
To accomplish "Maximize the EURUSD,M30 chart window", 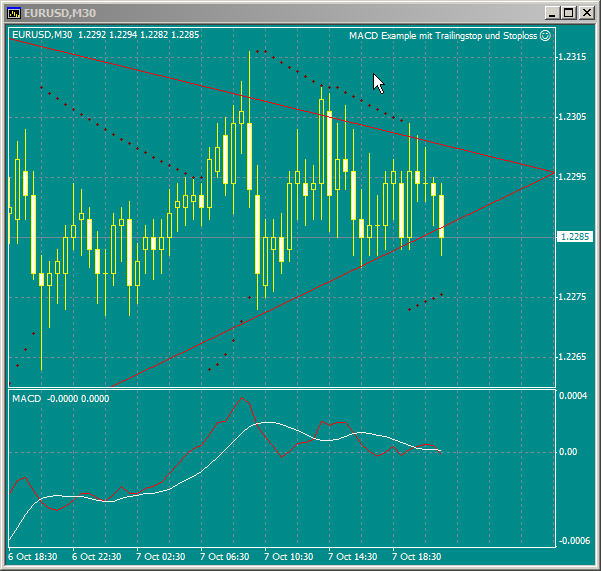I will click(568, 13).
